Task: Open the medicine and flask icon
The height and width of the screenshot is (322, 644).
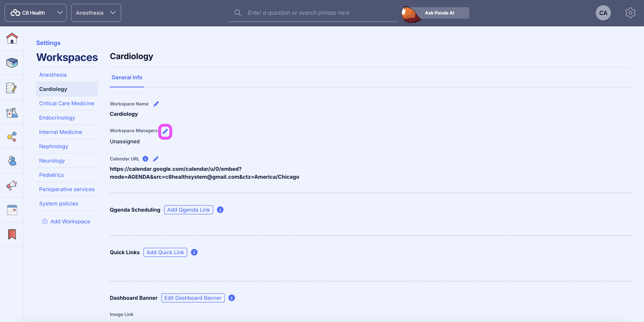Action: tap(12, 112)
